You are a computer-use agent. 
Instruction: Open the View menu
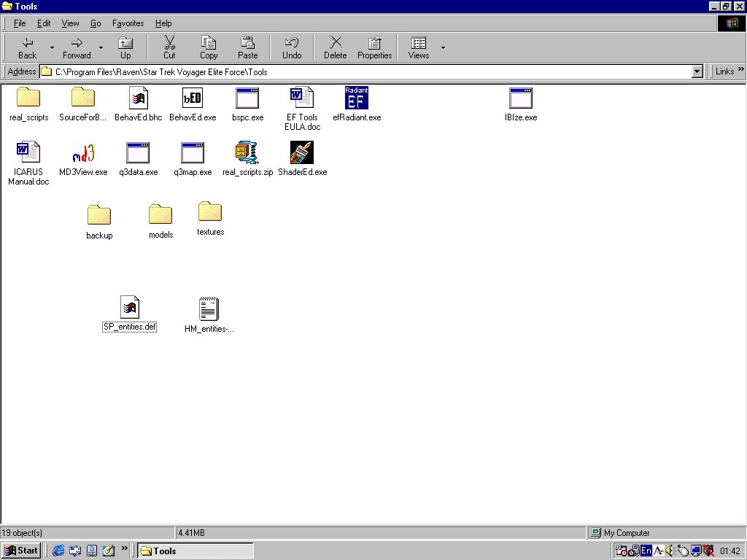70,23
